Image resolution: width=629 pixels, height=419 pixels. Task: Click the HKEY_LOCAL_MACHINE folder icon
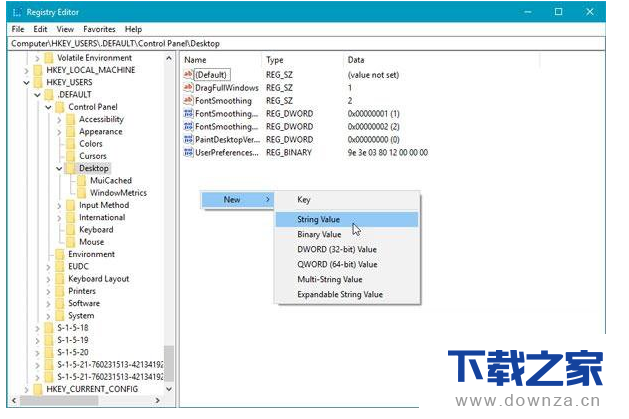(x=38, y=70)
